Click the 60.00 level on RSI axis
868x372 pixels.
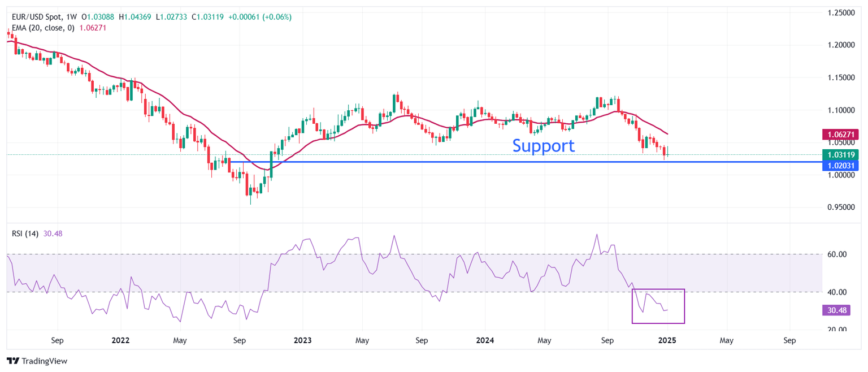[x=837, y=254]
